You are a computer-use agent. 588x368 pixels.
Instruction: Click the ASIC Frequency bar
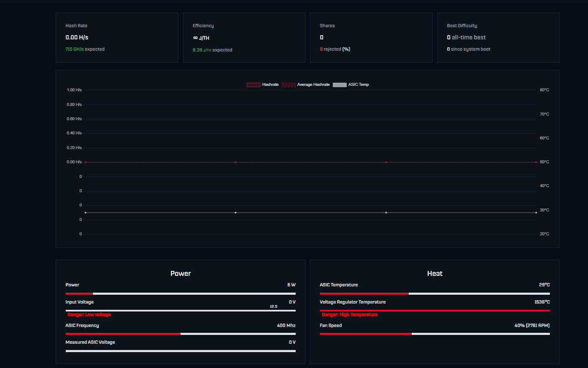pyautogui.click(x=181, y=334)
